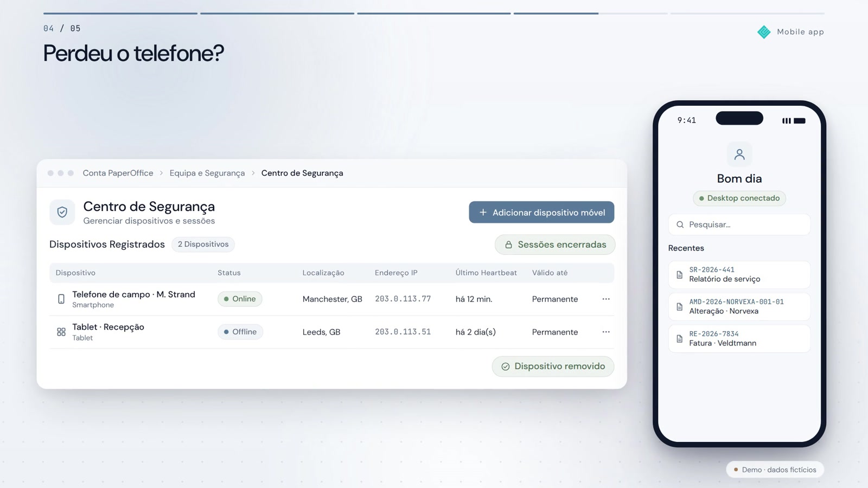868x488 pixels.
Task: Click the checkmark icon in Dispositivo removido
Action: [505, 367]
